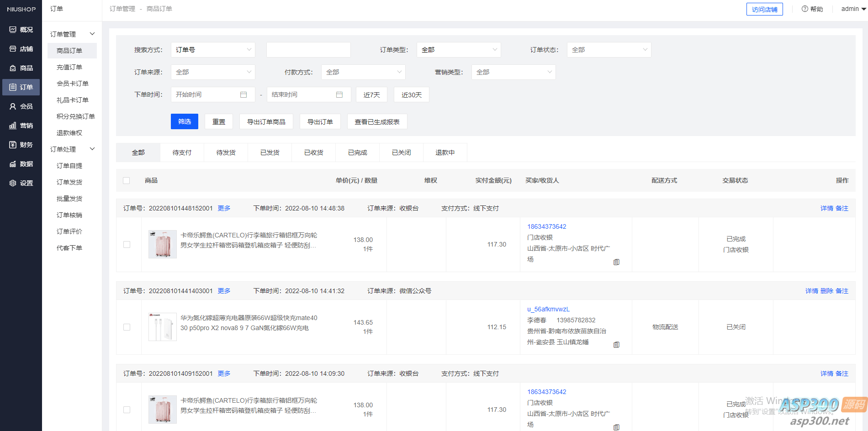Screen dimensions: 868x431
Task: Select the checkbox beside the 华为氮化镓充电器 order
Action: 127,327
